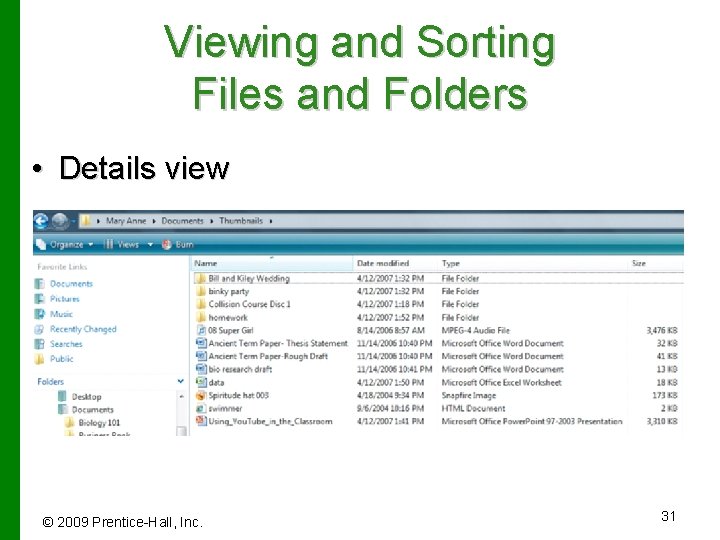Select Ancient Term Paper- Thesis Statement file
The image size is (720, 540).
pos(278,343)
